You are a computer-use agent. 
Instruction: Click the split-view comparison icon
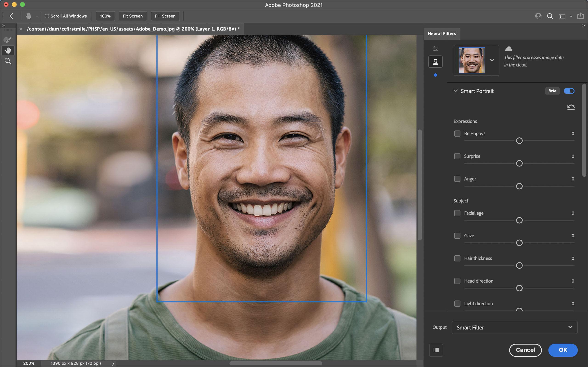pos(436,350)
